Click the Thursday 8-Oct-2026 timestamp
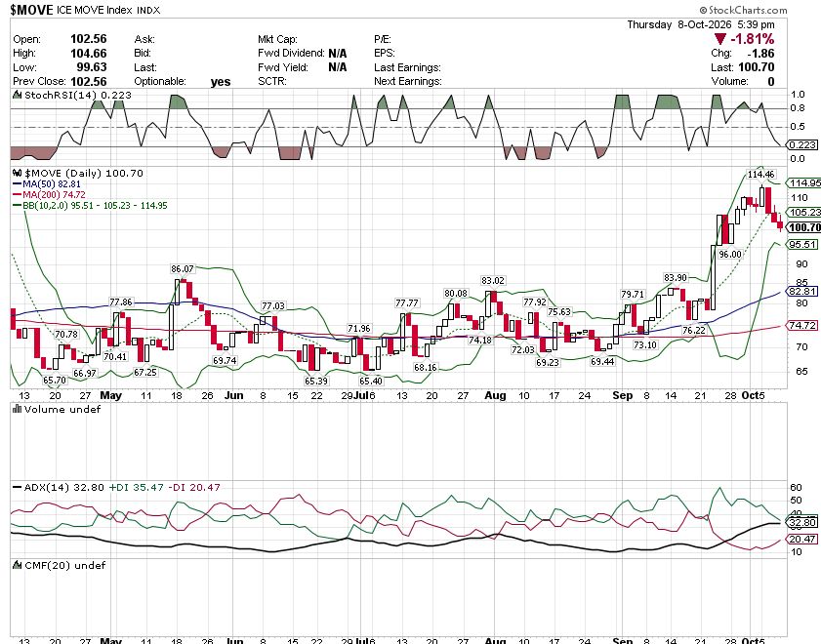 click(x=701, y=24)
